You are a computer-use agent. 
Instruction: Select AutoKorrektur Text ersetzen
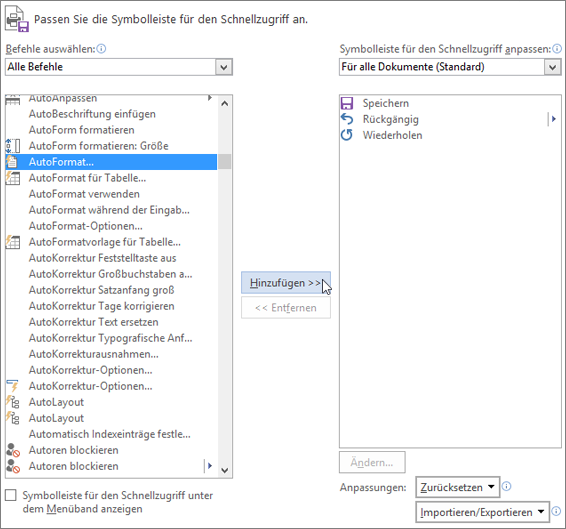tap(111, 322)
